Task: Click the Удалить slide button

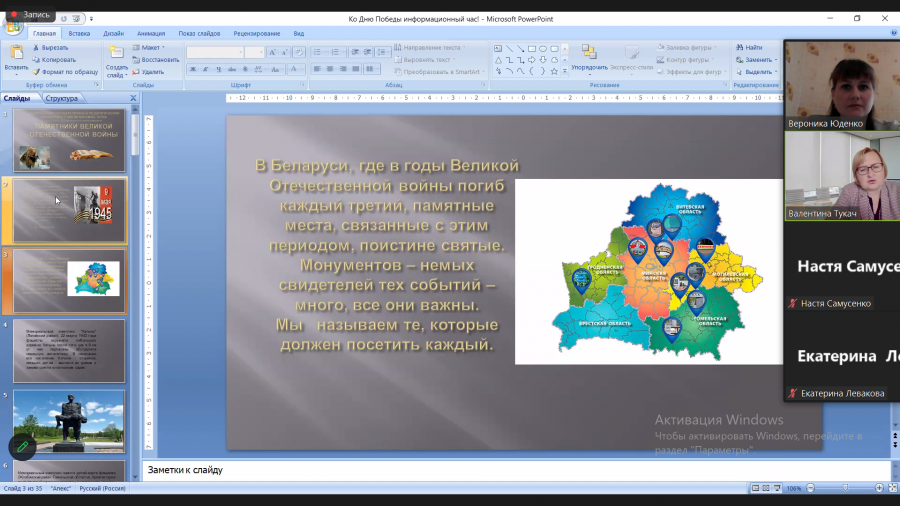Action: 148,72
